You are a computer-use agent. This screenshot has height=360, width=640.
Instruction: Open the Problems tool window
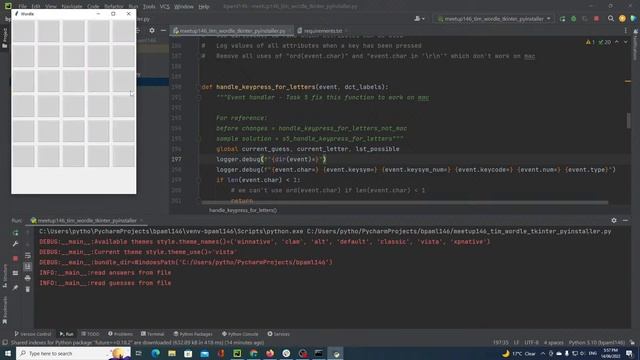(120, 334)
